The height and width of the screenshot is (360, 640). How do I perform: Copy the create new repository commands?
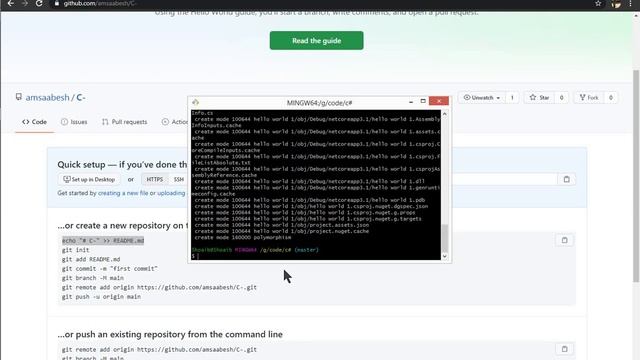coord(564,240)
